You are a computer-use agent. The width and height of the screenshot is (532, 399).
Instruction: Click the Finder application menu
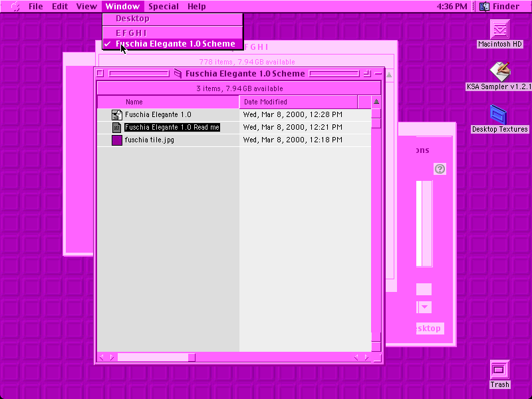tap(501, 6)
